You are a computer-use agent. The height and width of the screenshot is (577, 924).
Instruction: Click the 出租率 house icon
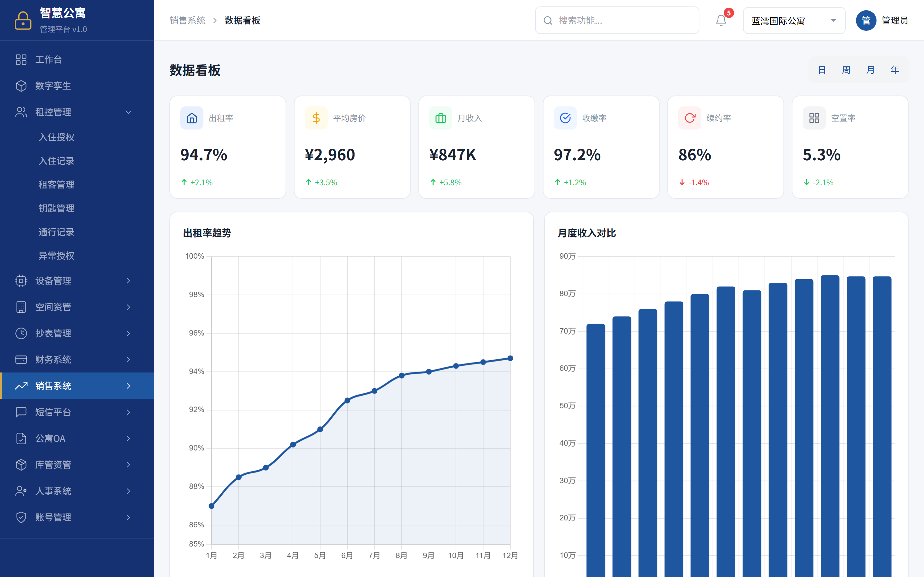pyautogui.click(x=192, y=118)
